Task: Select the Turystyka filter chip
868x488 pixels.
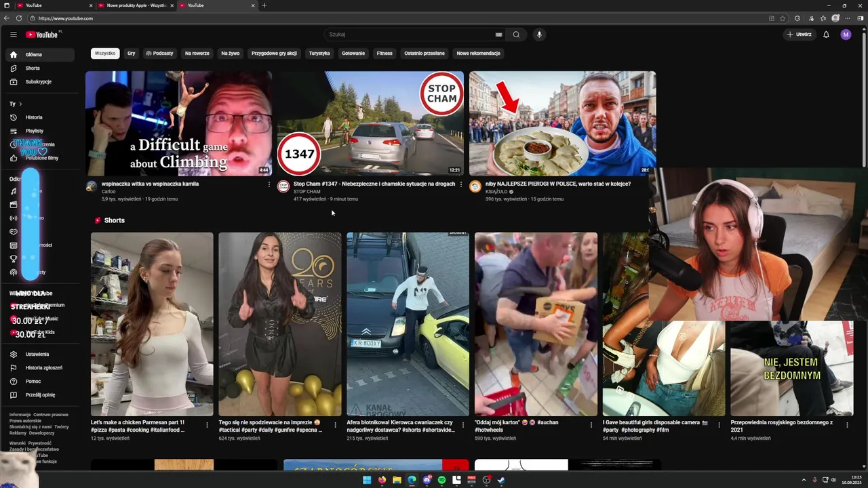Action: click(319, 54)
